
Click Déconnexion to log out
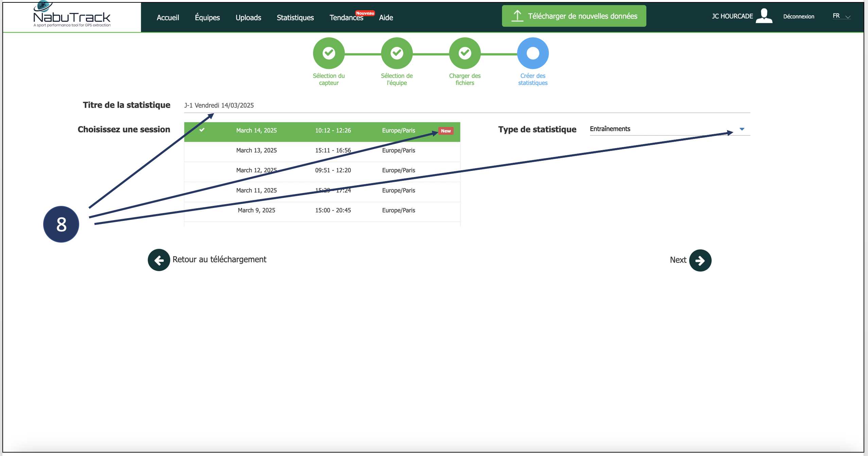[x=798, y=17]
